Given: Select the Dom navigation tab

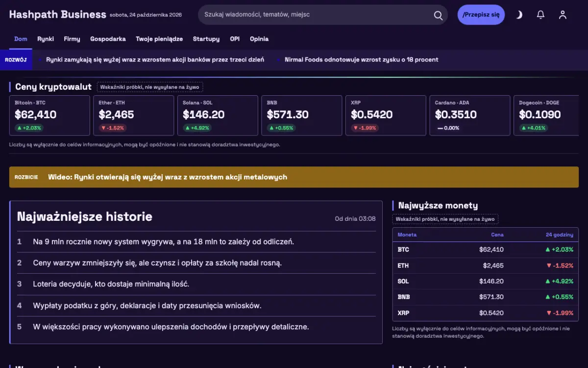Looking at the screenshot, I should point(21,39).
